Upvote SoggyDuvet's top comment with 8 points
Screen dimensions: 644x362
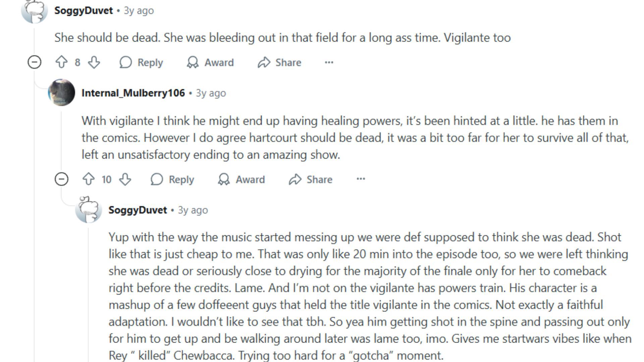click(61, 62)
